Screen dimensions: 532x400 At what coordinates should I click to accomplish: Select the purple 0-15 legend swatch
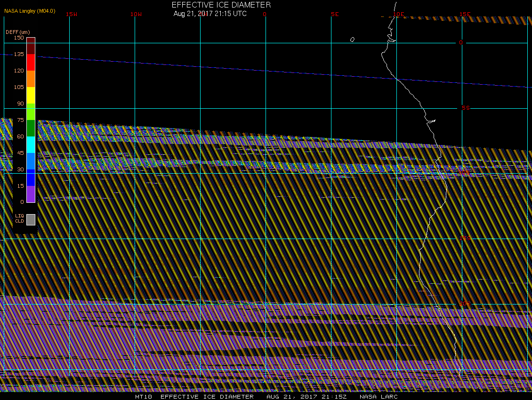31,194
